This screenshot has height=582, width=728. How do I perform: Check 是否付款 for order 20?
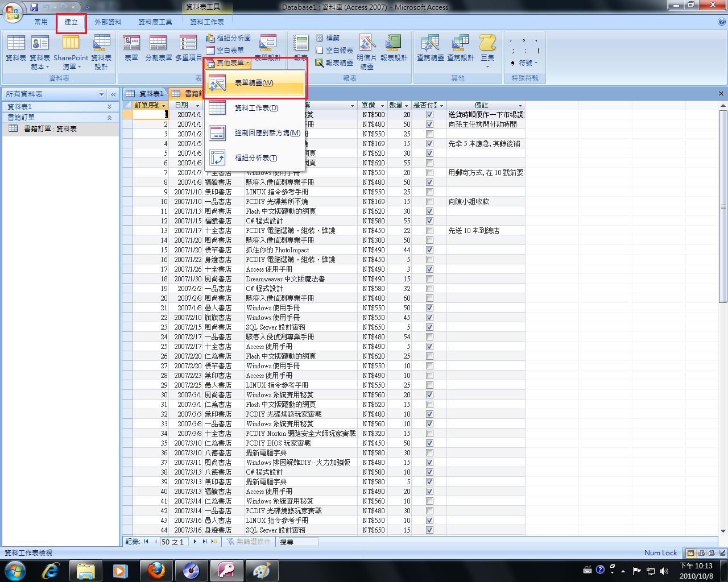[429, 298]
